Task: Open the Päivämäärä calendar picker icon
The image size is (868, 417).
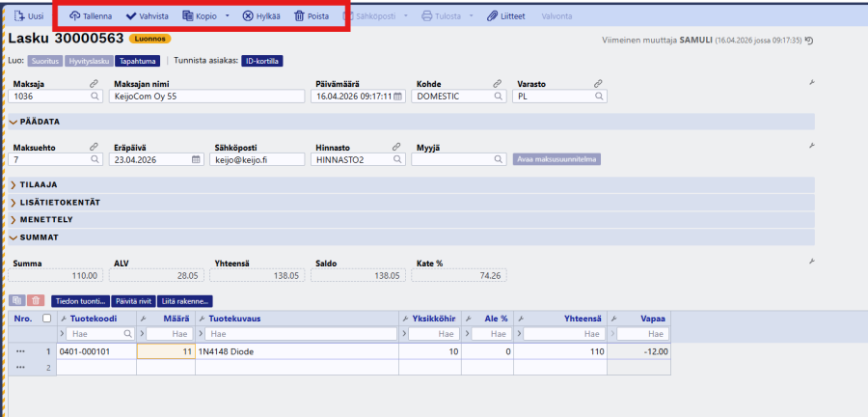Action: tap(396, 97)
